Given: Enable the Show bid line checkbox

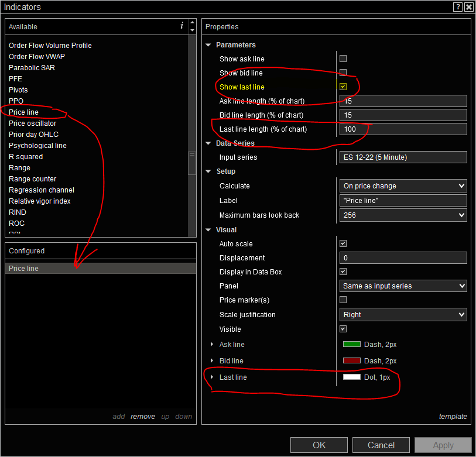Looking at the screenshot, I should 343,73.
